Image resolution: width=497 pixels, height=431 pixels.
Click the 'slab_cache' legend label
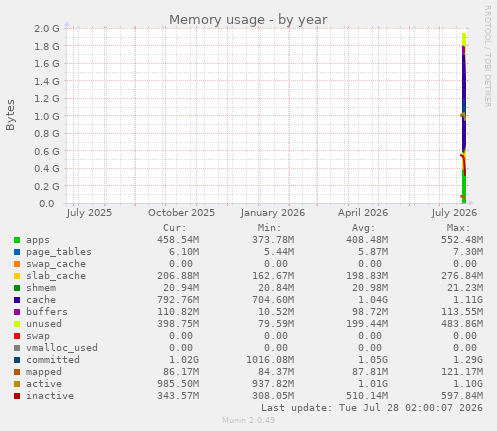(56, 276)
